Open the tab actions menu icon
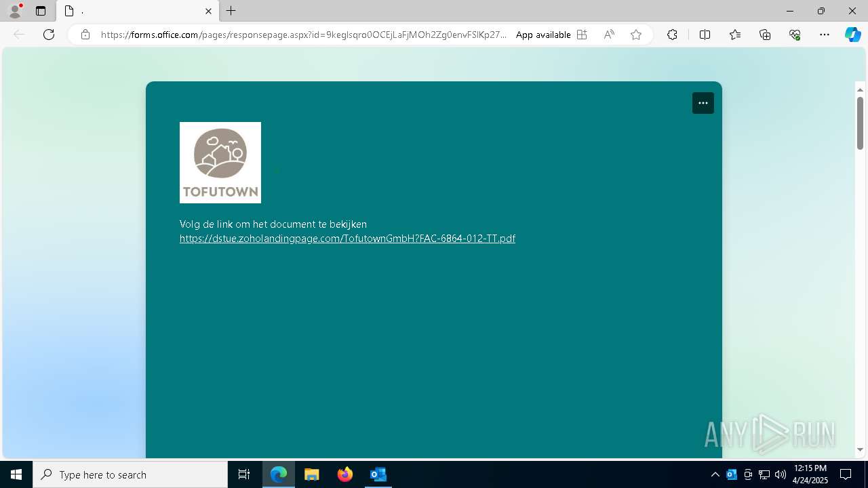This screenshot has width=868, height=488. (x=41, y=11)
